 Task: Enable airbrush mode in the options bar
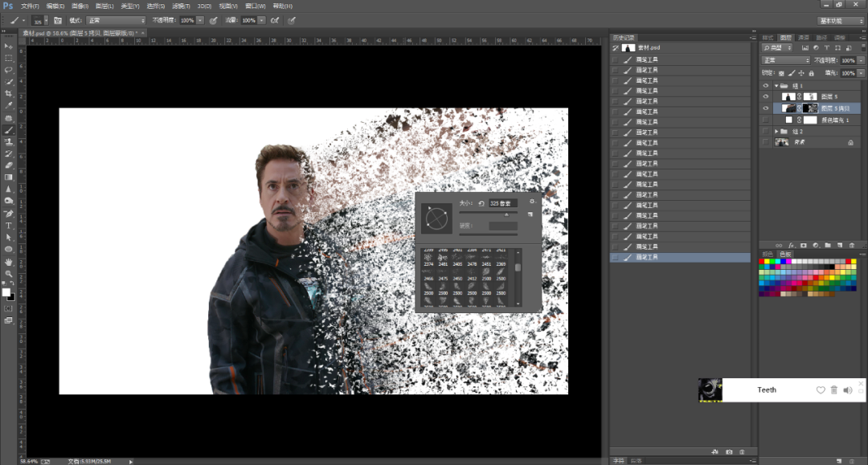tap(275, 20)
